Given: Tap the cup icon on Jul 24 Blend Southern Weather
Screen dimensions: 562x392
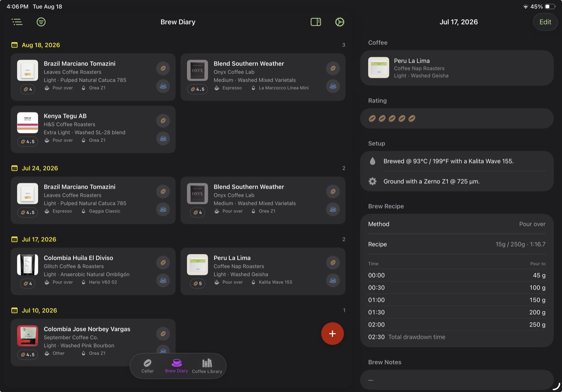Looking at the screenshot, I should pyautogui.click(x=333, y=209).
